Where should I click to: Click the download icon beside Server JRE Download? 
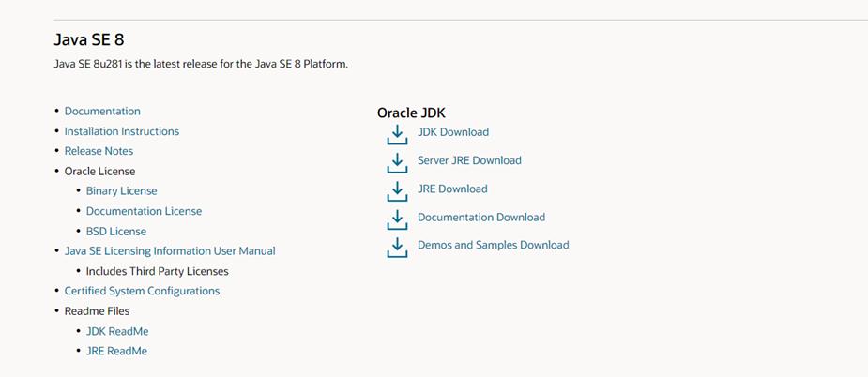click(397, 162)
